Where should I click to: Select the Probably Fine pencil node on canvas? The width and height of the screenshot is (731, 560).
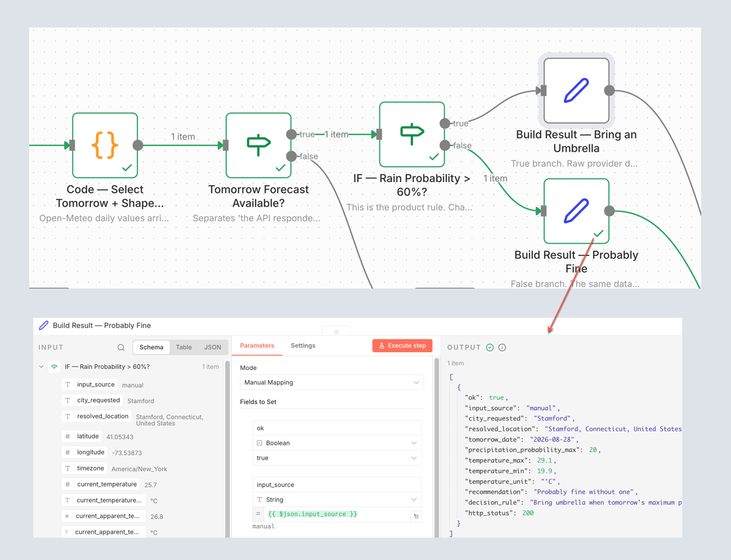576,211
